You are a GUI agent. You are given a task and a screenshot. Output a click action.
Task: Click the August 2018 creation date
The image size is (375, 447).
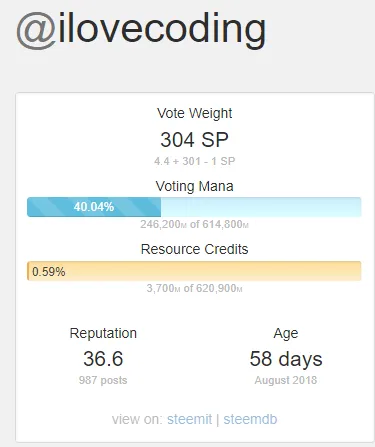coord(286,380)
